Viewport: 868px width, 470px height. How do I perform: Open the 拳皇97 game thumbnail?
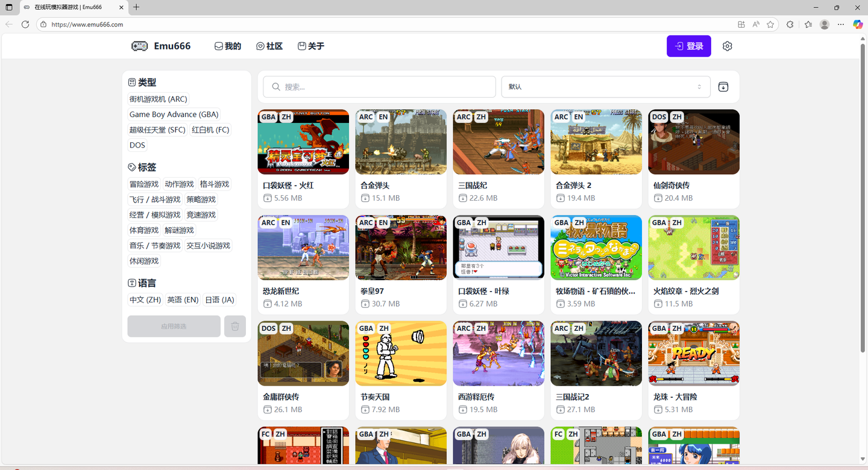click(x=401, y=248)
